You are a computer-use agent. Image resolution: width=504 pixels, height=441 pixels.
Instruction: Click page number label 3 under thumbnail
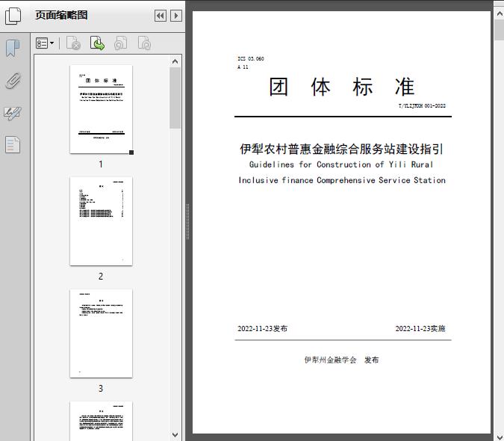101,388
